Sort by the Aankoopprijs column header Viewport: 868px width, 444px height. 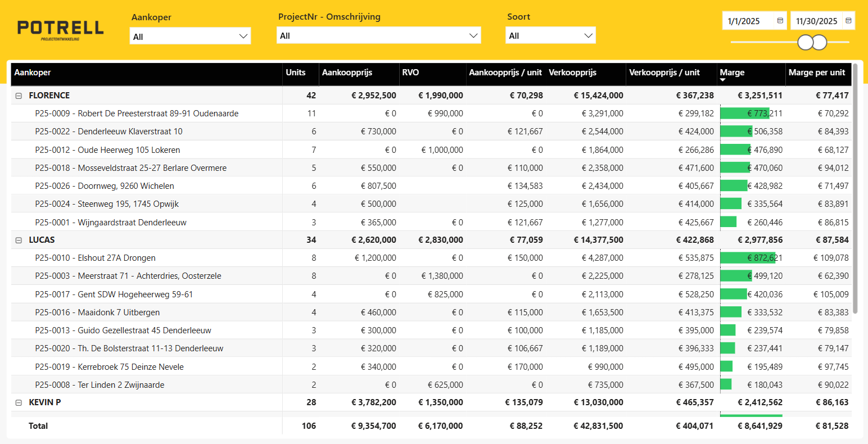(x=347, y=73)
